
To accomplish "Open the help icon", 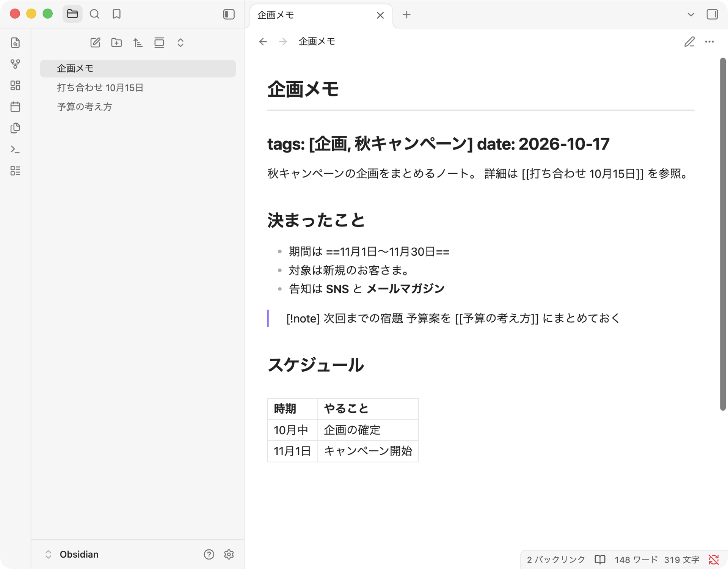I will tap(209, 554).
